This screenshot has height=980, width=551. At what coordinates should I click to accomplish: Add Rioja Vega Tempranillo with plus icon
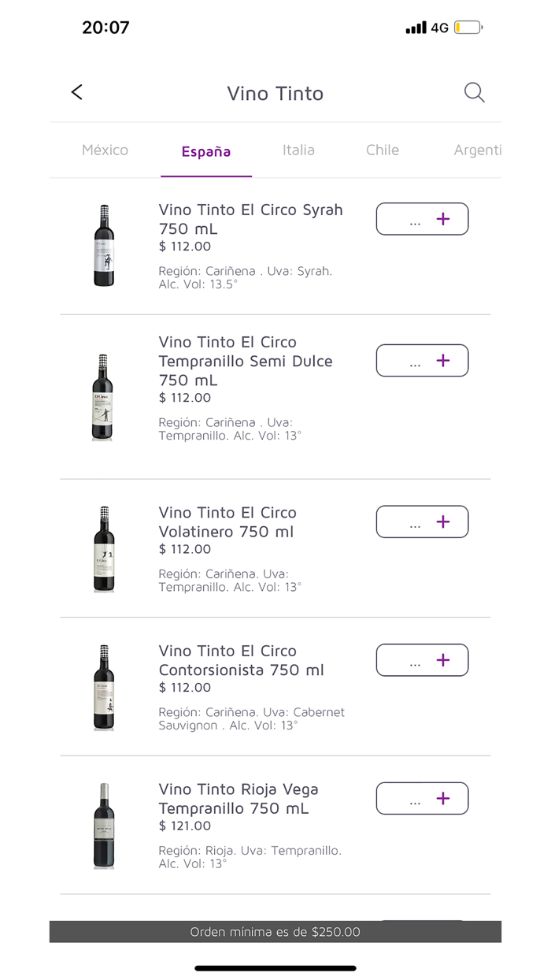443,798
